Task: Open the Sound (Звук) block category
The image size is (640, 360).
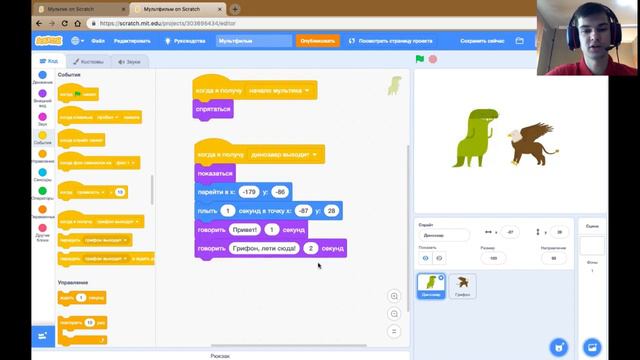Action: tap(42, 119)
